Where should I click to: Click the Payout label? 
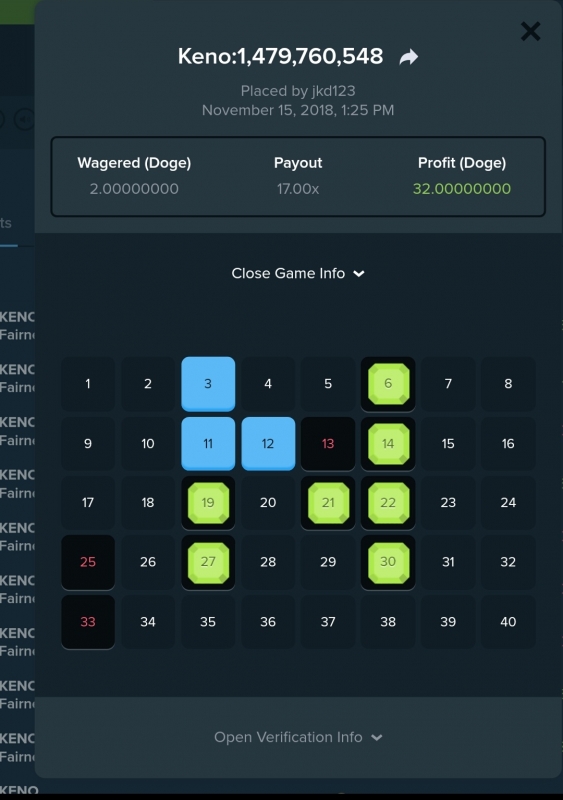[298, 163]
